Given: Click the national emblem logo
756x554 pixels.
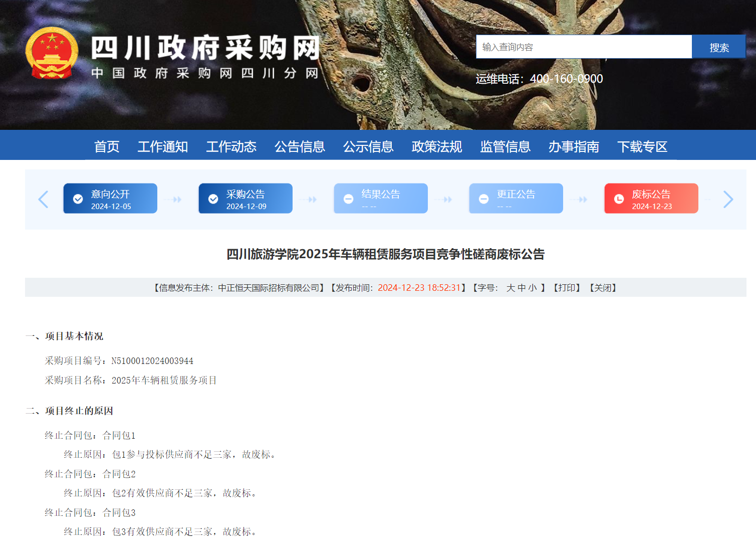Looking at the screenshot, I should pyautogui.click(x=52, y=53).
